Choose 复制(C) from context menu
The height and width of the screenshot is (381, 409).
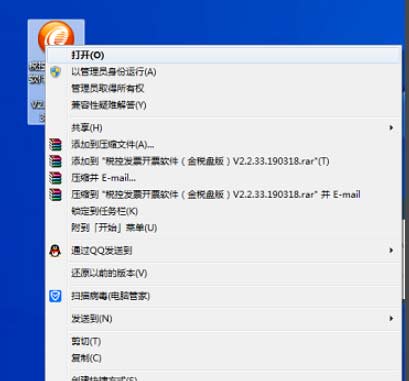tap(224, 358)
